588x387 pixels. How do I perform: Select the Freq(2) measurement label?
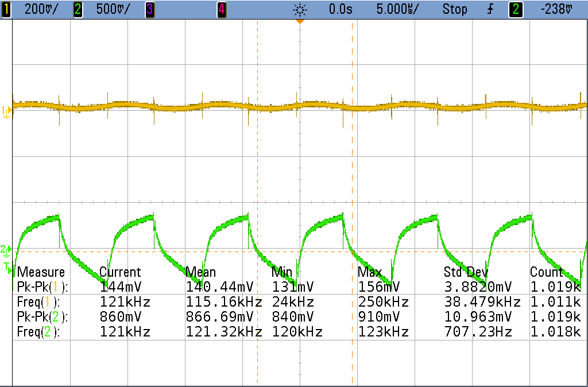coord(38,332)
